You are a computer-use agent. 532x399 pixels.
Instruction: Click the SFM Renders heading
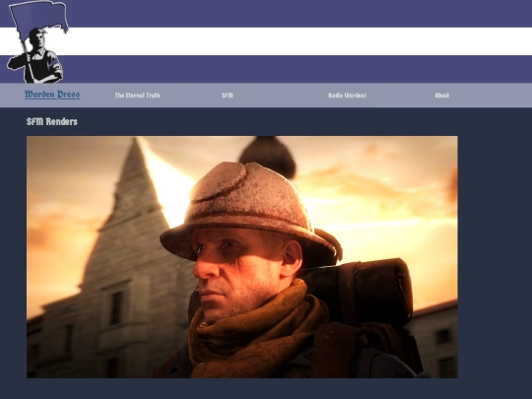[52, 121]
